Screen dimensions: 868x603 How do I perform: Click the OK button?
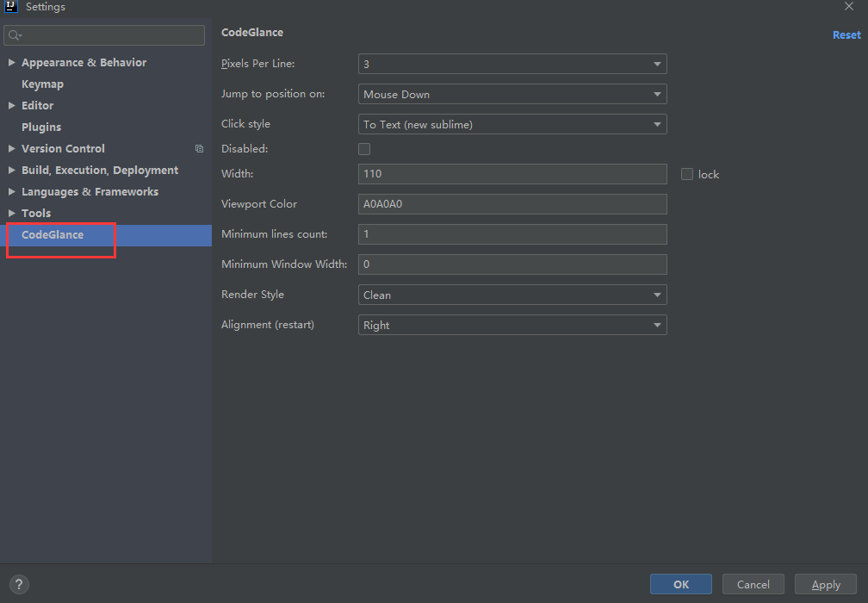pos(681,584)
